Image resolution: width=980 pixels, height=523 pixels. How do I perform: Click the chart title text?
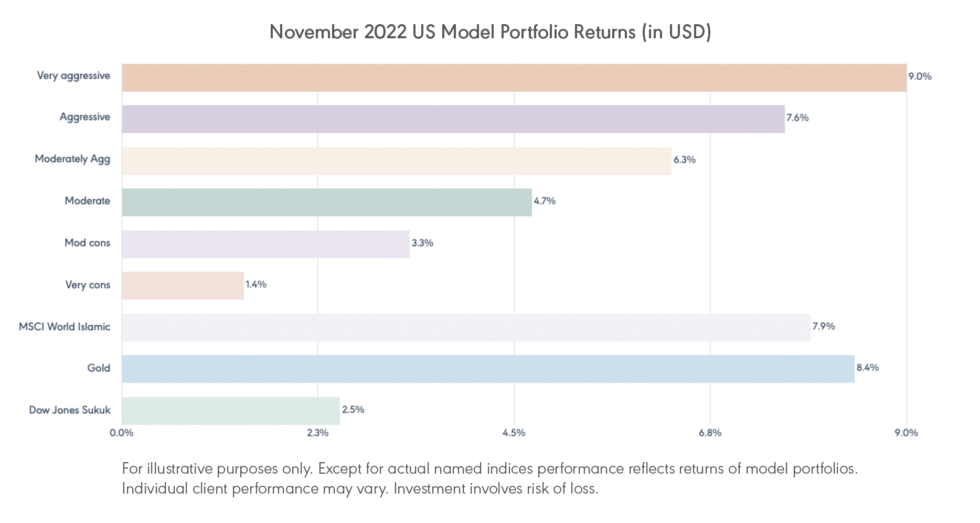(490, 32)
